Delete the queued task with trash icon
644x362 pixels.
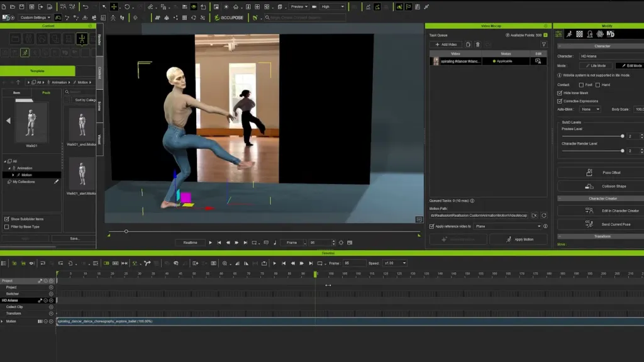click(478, 45)
